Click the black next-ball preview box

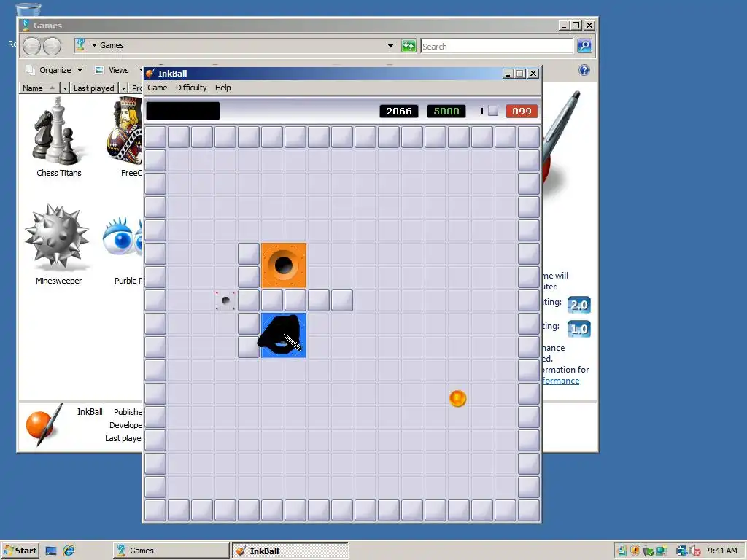click(x=183, y=111)
